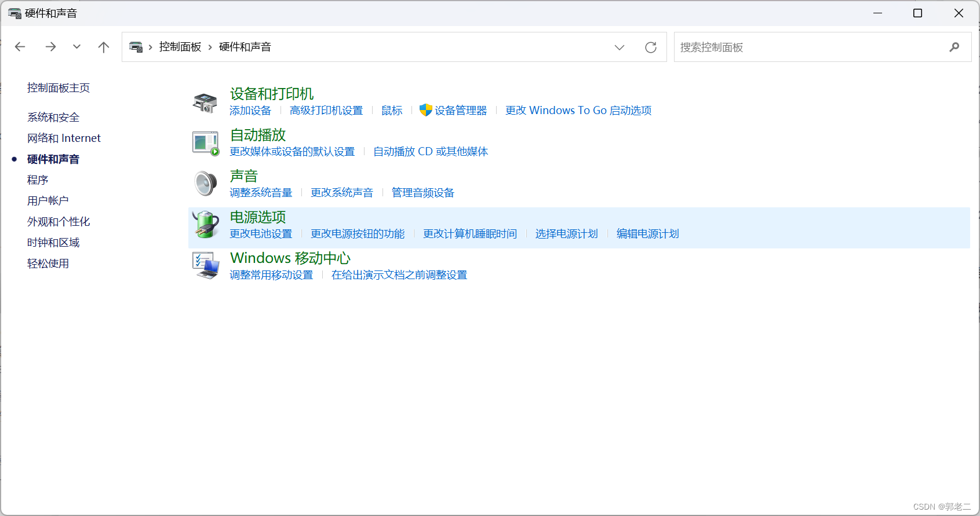Open 更改 Windows To Go 启动选项

point(578,110)
